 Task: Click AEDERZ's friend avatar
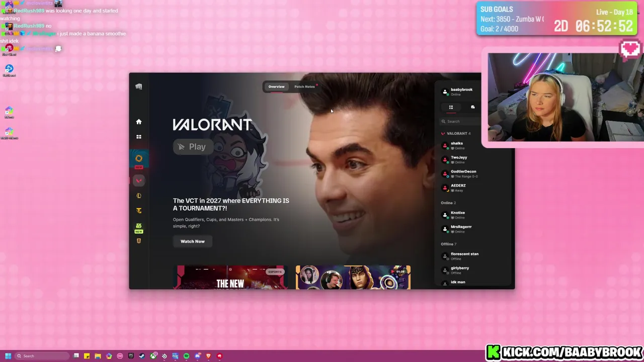click(445, 188)
